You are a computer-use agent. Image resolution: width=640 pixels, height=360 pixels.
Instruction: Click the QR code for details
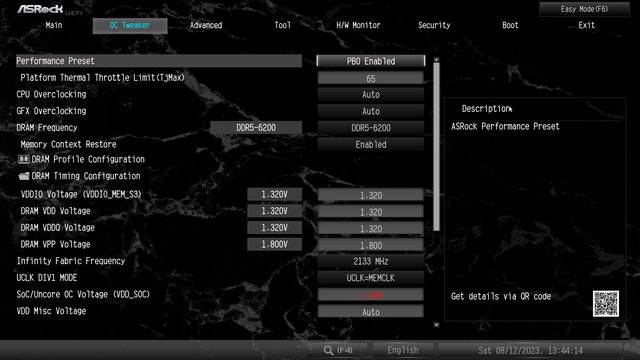point(606,304)
